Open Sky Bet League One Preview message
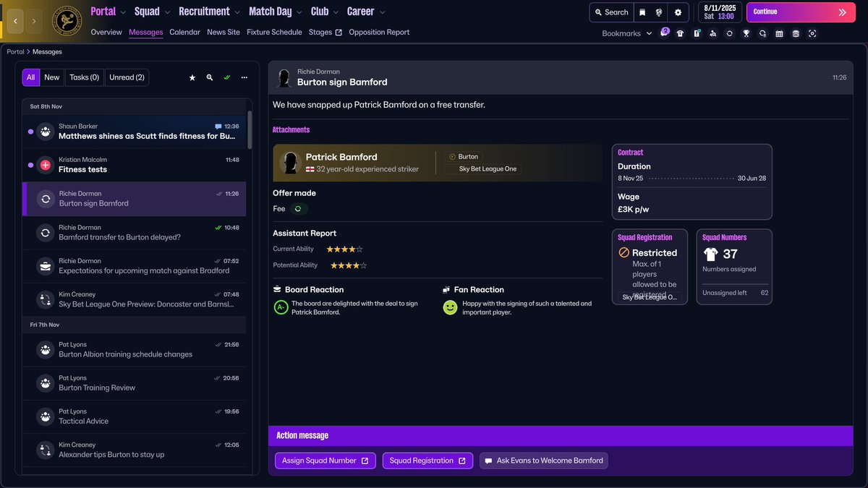 [135, 299]
